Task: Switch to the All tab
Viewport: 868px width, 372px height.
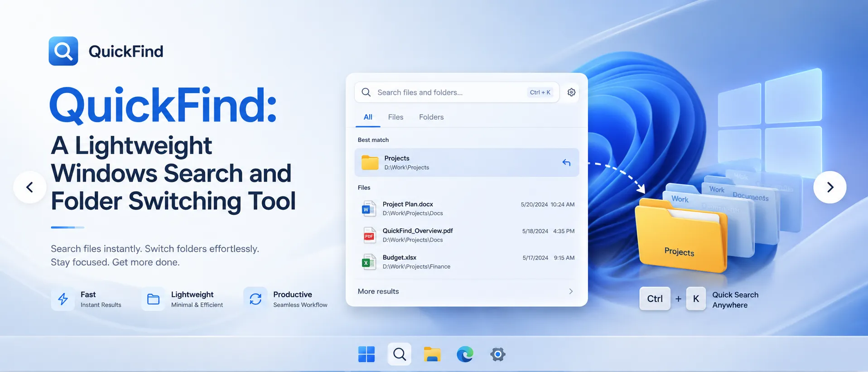Action: pos(368,117)
